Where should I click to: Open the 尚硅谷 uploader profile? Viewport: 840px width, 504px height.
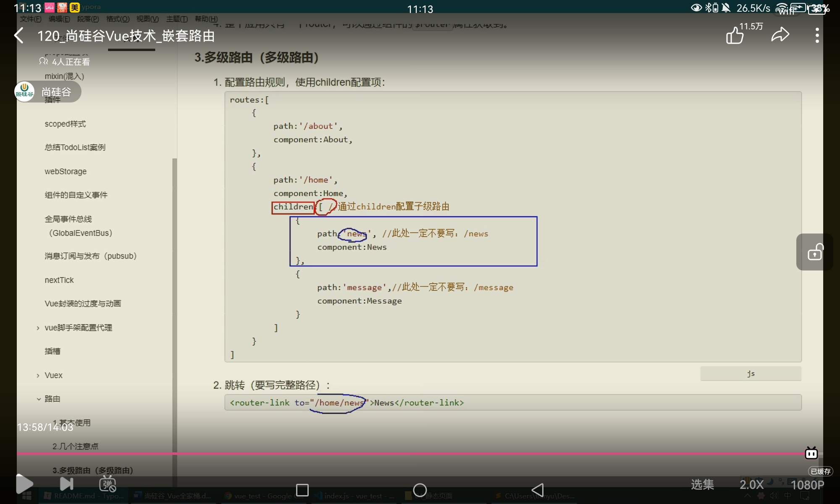coord(47,92)
